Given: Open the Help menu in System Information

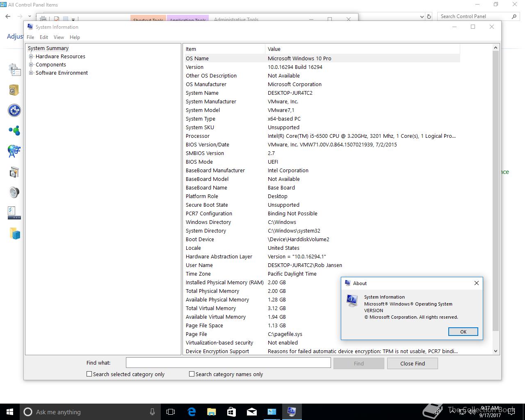Looking at the screenshot, I should click(75, 37).
